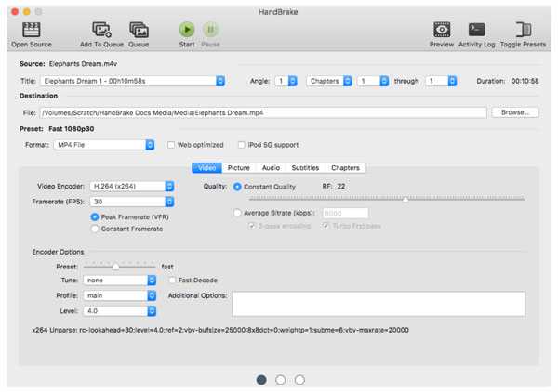Screen dimensions: 558x392
Task: Enable the Web optimized checkbox
Action: [x=171, y=145]
